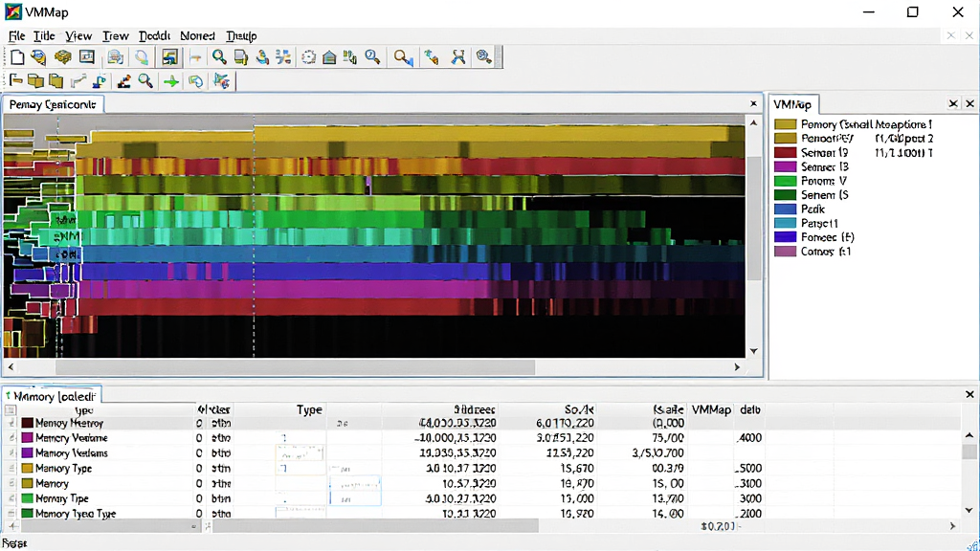Select the Memory Loaledt lower panel tab

coord(52,395)
